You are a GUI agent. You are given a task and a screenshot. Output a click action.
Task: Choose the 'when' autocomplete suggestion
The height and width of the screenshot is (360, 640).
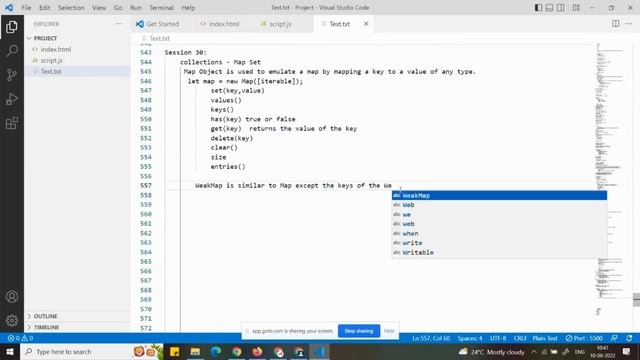pos(499,233)
